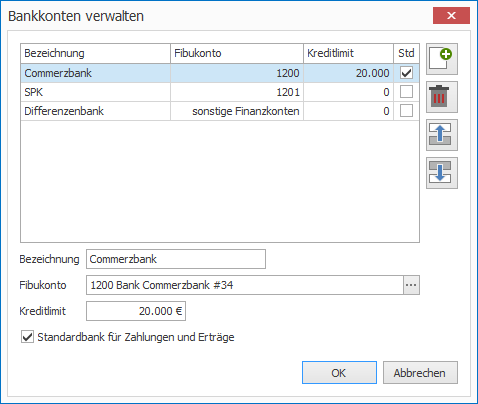The height and width of the screenshot is (404, 478).
Task: Close the Bankkonten verwalten dialog
Action: coord(451,15)
